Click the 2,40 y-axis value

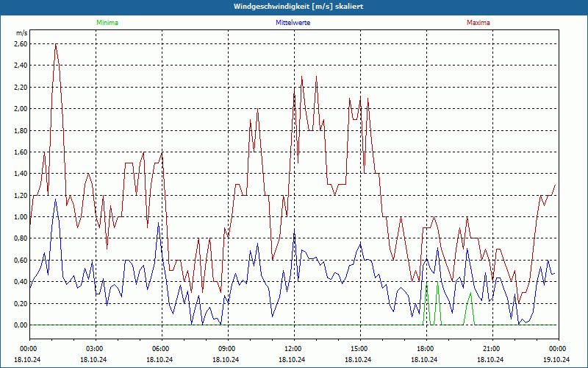(21, 66)
